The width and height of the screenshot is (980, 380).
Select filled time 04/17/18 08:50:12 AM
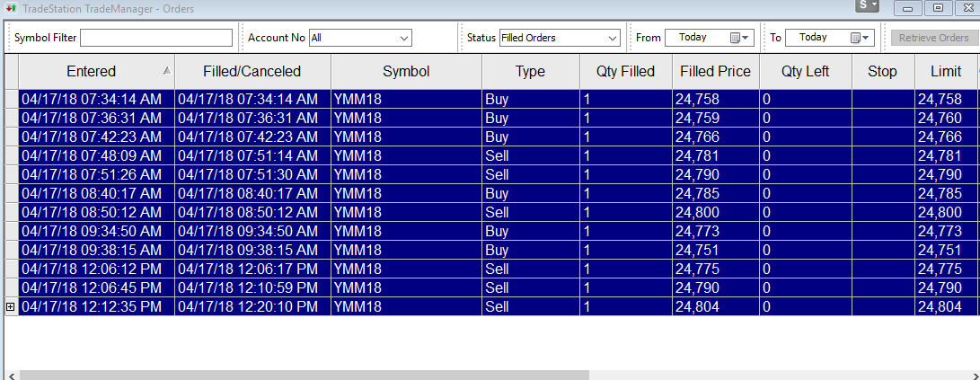click(248, 213)
